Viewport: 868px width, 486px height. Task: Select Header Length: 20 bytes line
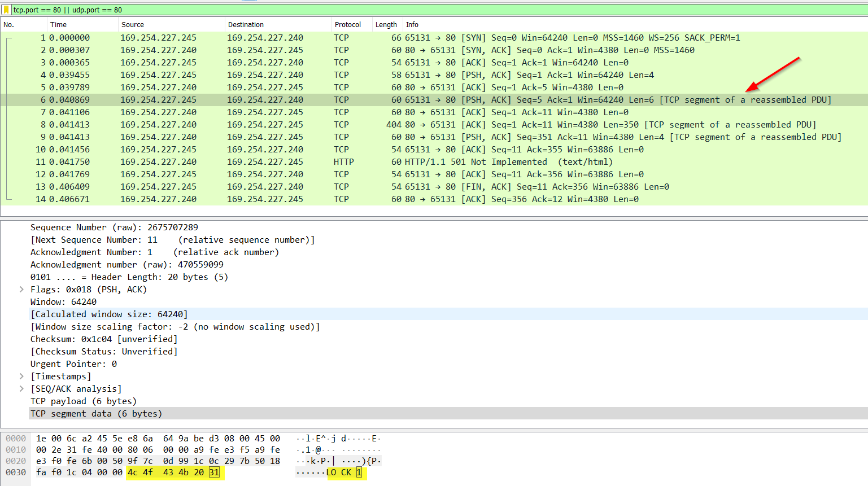[129, 277]
